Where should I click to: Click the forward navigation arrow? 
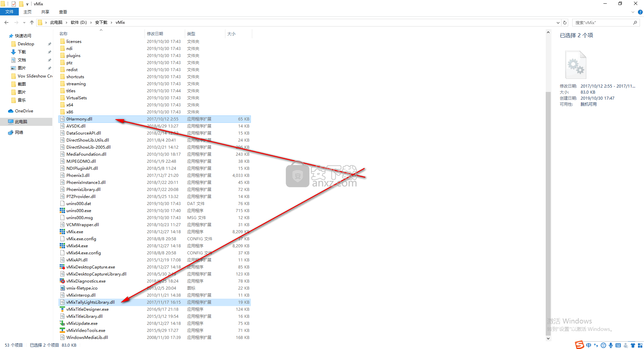pos(16,22)
